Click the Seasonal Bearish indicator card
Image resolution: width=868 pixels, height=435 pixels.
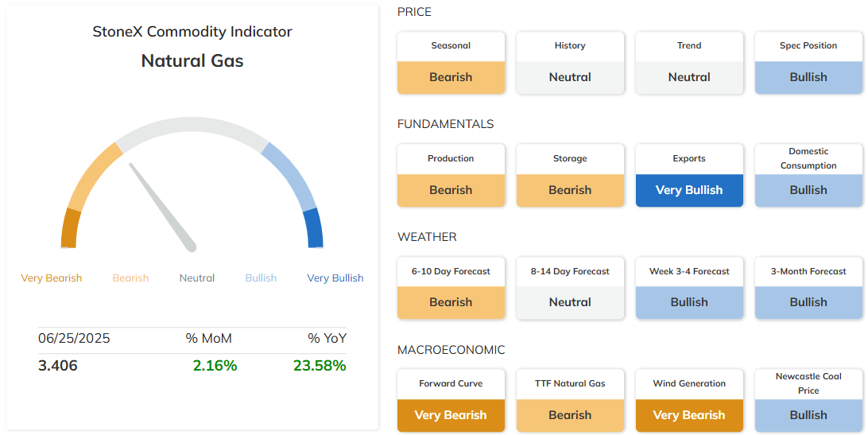pos(451,63)
